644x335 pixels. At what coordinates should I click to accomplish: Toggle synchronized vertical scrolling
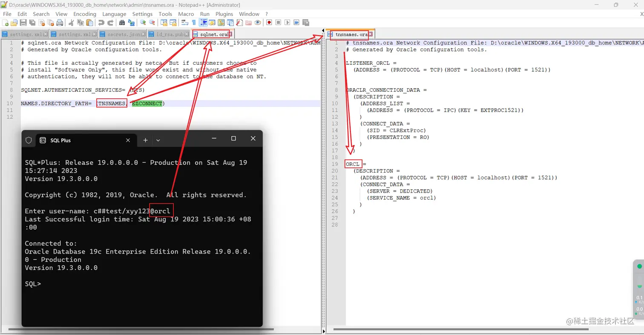point(164,23)
